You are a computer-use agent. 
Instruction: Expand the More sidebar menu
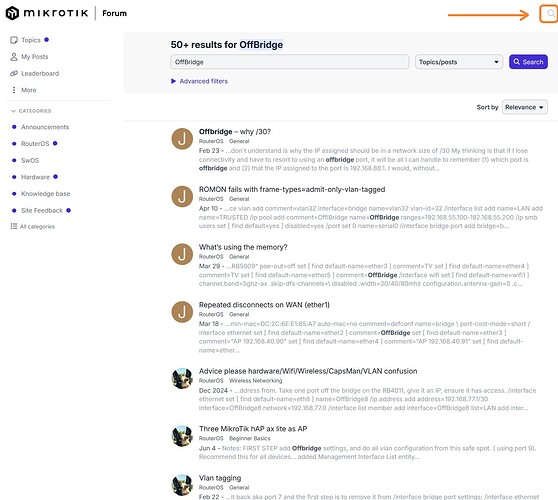pyautogui.click(x=28, y=90)
